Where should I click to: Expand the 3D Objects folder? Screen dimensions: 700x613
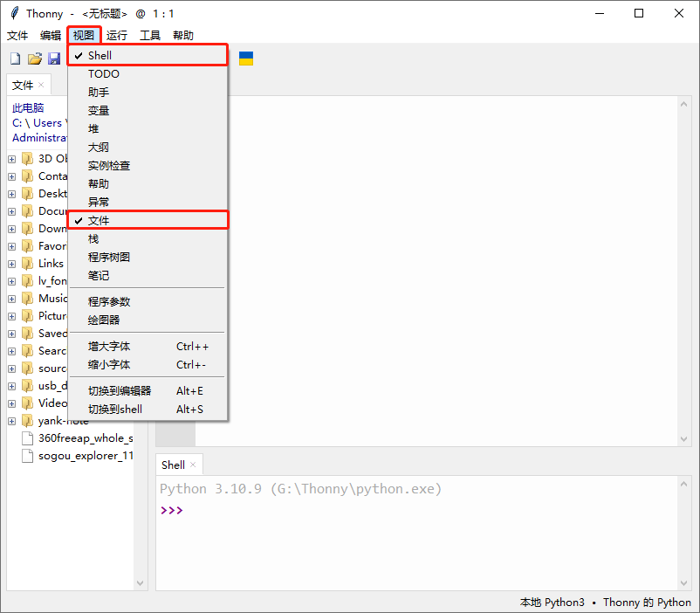click(x=12, y=159)
